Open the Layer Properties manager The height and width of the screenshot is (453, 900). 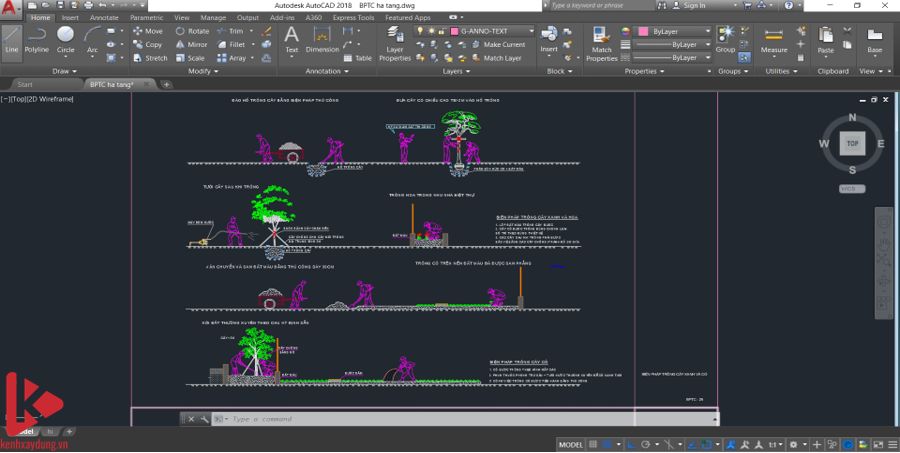[395, 46]
